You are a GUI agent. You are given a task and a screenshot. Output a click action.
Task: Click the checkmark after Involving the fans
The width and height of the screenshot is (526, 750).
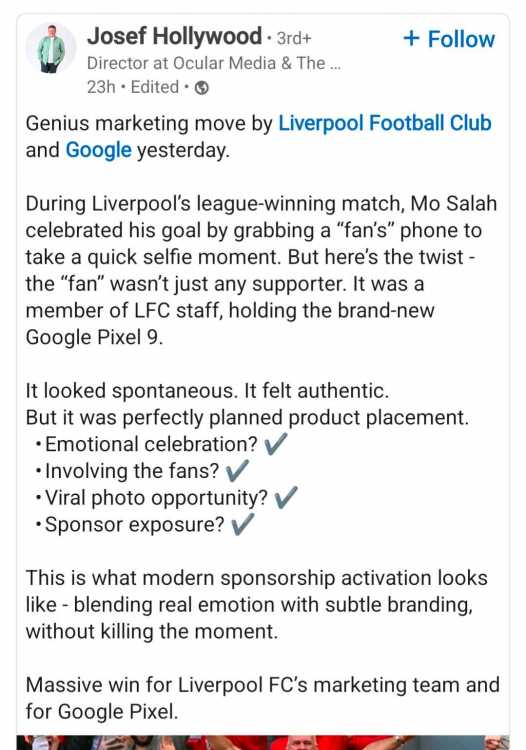click(237, 470)
